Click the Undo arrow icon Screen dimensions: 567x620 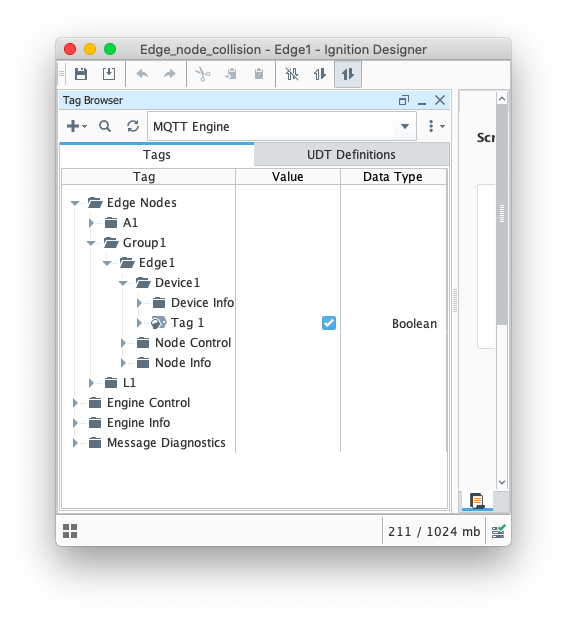pos(142,74)
